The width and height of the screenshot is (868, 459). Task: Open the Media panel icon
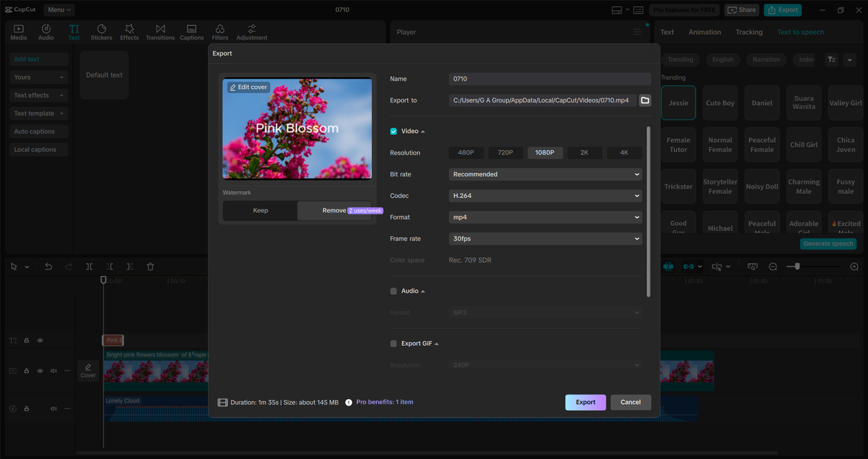point(18,32)
